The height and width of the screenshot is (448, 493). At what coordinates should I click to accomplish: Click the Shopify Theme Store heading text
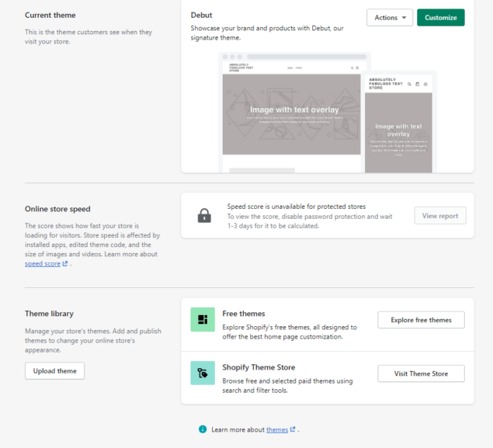[259, 367]
